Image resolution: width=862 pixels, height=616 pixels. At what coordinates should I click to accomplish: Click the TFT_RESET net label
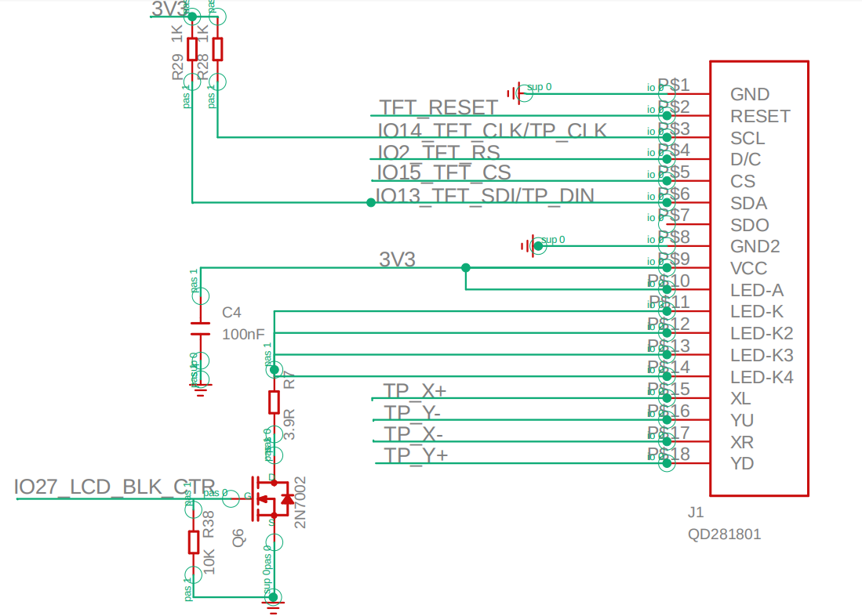(438, 107)
